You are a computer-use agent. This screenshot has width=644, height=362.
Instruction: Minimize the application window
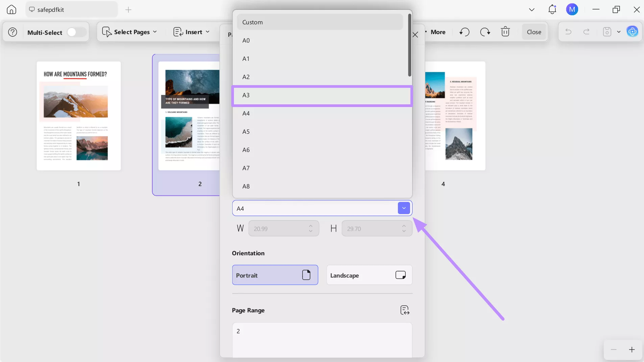[x=596, y=9]
